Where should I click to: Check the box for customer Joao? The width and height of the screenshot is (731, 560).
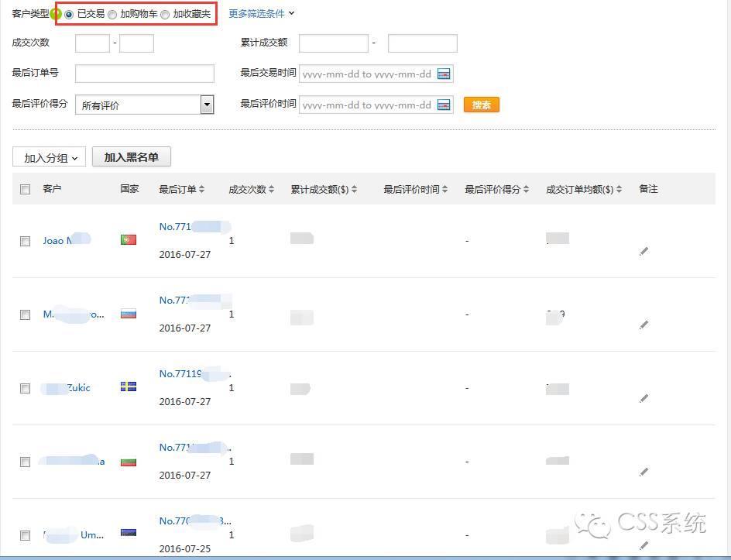26,241
